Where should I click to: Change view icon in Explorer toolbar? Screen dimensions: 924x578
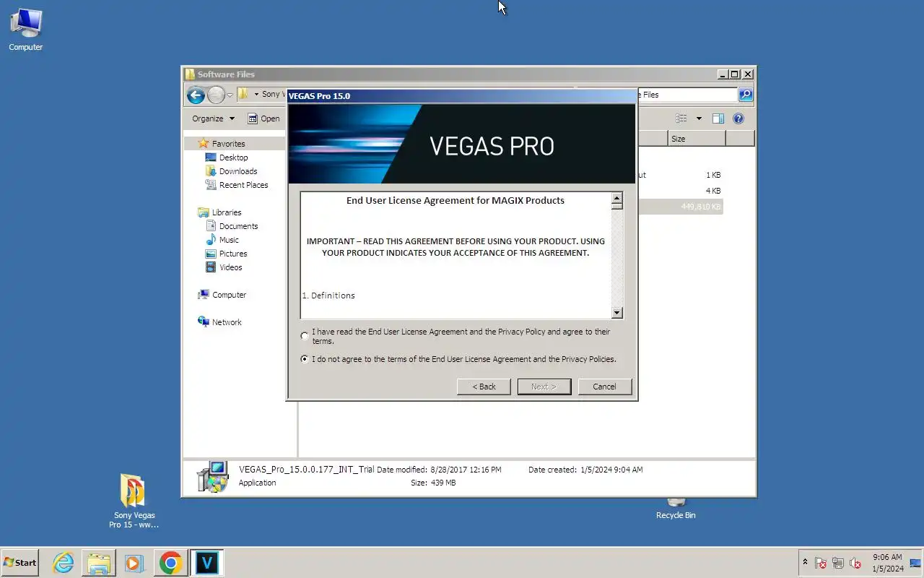[681, 118]
